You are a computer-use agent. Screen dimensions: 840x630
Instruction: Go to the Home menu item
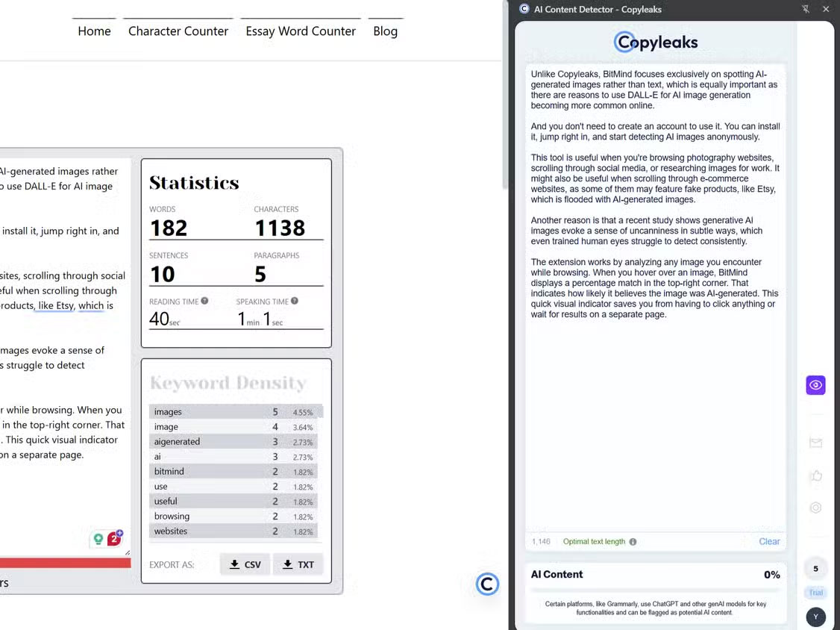tap(94, 31)
